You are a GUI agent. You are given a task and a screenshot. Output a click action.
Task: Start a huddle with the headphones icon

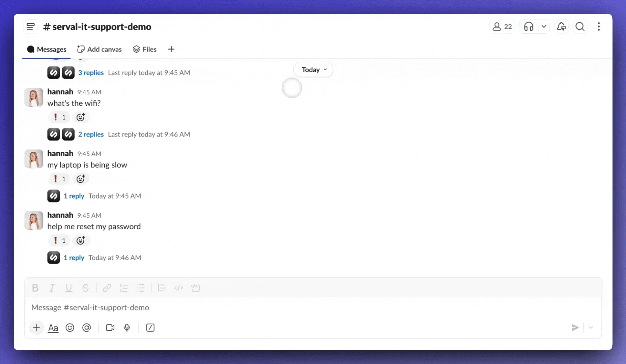528,26
